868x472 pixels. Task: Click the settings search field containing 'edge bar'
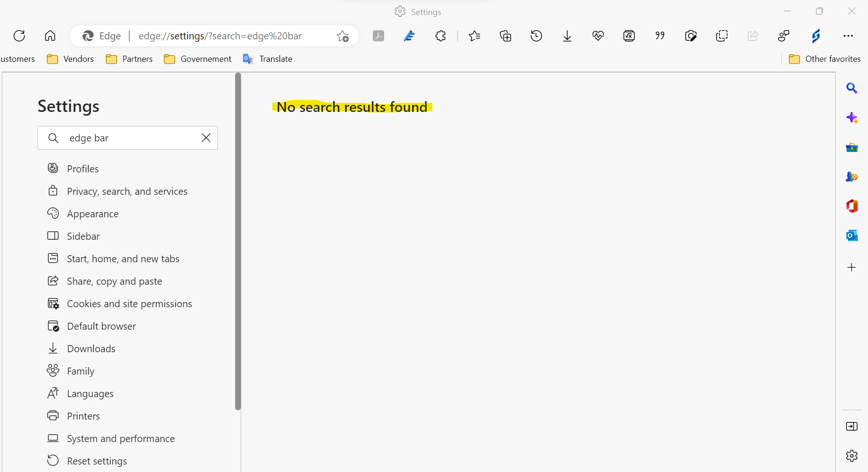coord(127,138)
